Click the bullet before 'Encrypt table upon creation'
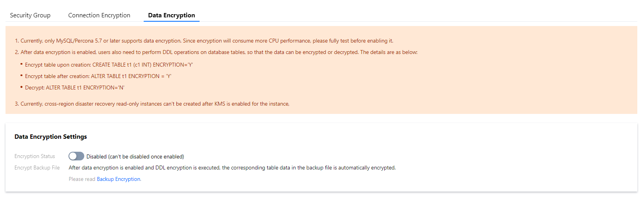The width and height of the screenshot is (644, 201). (21, 64)
